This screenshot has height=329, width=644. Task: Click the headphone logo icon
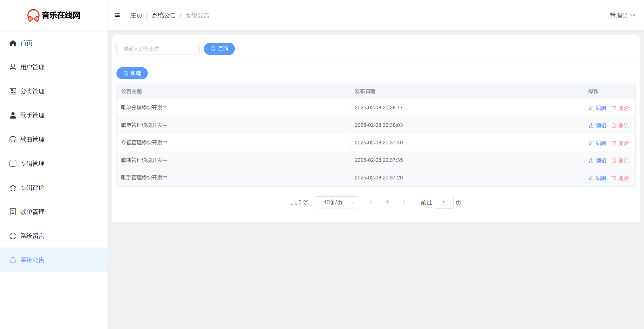[33, 16]
